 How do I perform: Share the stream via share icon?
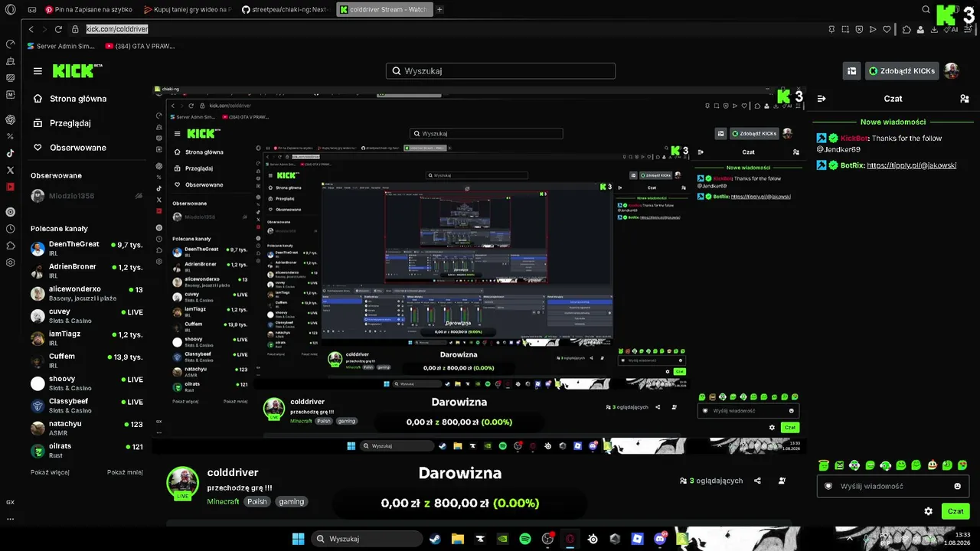click(x=757, y=481)
